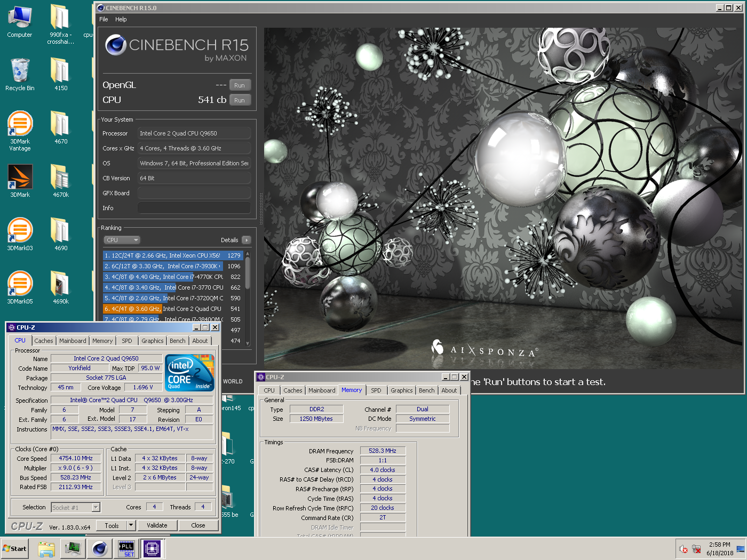747x560 pixels.
Task: Select ranking row Core i7-3930K 1096
Action: click(173, 266)
